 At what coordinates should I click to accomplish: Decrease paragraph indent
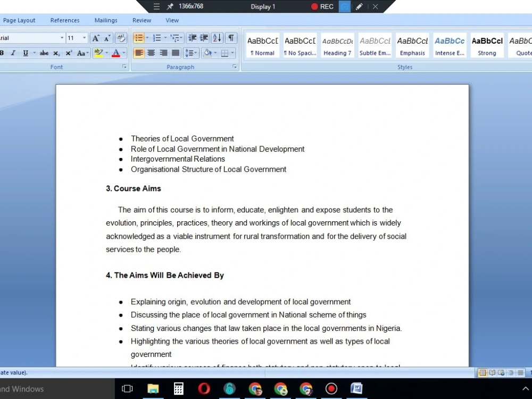tap(193, 38)
